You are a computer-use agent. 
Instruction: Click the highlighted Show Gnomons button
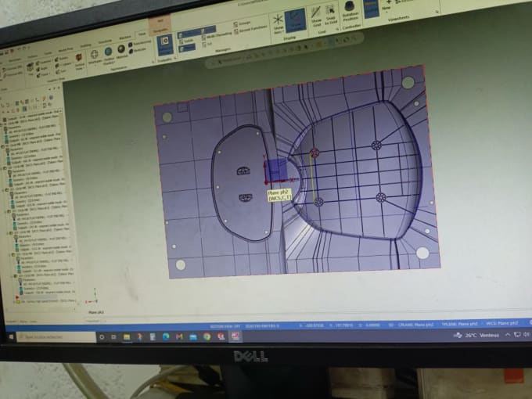[x=295, y=20]
